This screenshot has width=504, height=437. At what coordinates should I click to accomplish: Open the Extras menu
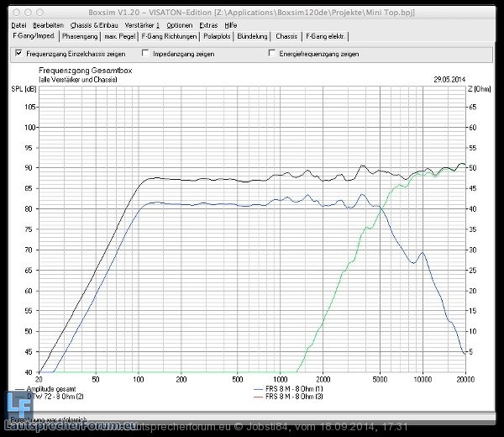pos(209,25)
